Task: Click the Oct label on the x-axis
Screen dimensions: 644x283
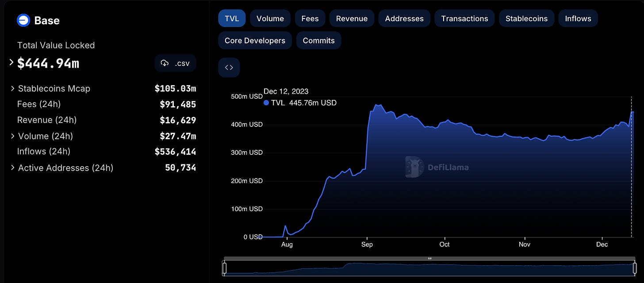Action: [x=445, y=244]
